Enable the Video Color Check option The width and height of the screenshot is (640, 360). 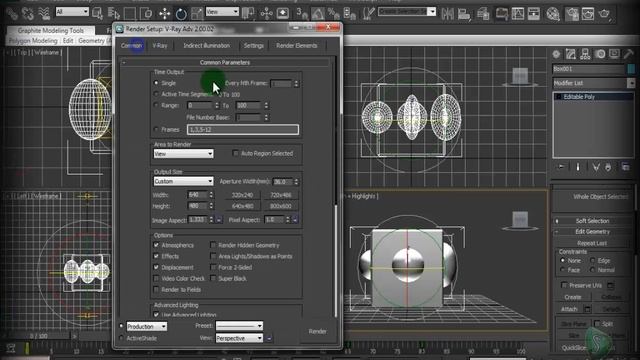click(x=156, y=278)
